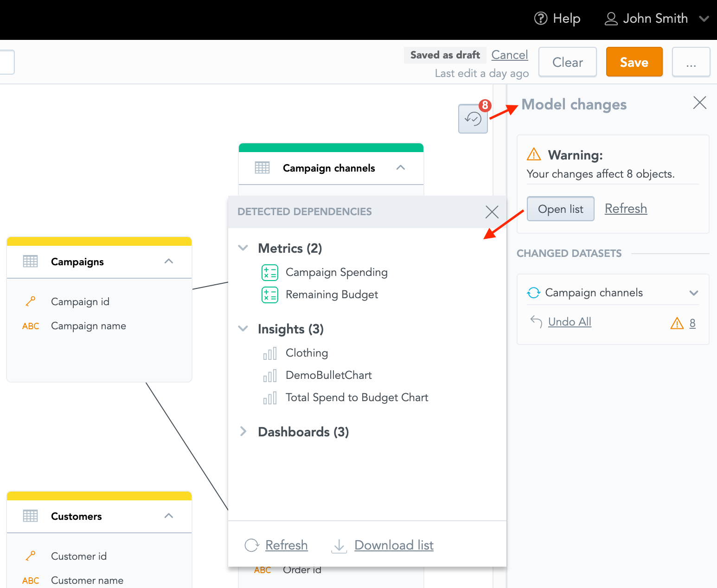Undo All changes link

[570, 321]
